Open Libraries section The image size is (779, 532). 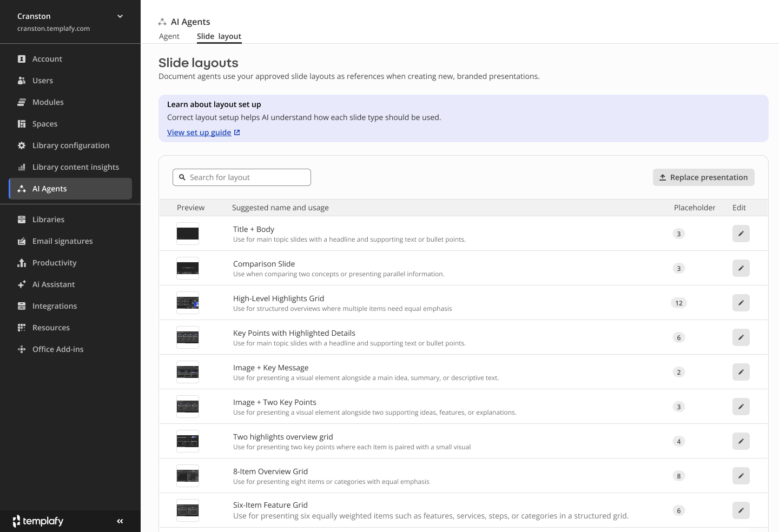coord(70,220)
